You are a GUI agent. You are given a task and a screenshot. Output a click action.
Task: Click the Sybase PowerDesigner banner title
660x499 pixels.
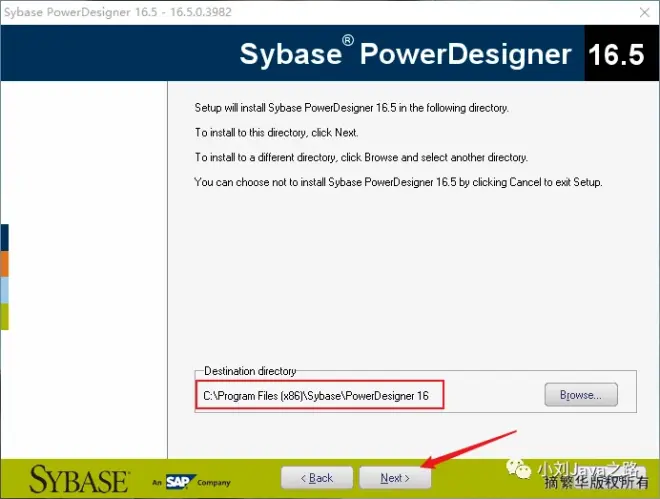tap(405, 53)
